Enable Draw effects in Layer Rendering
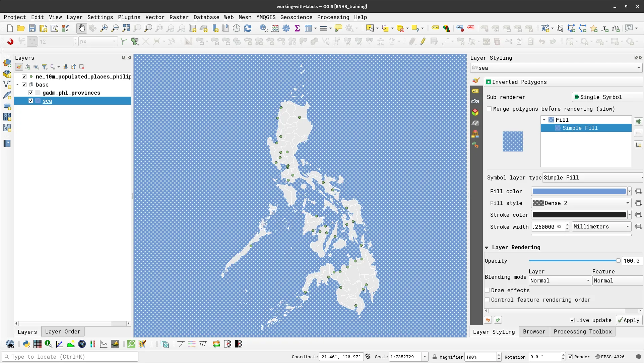 click(488, 290)
